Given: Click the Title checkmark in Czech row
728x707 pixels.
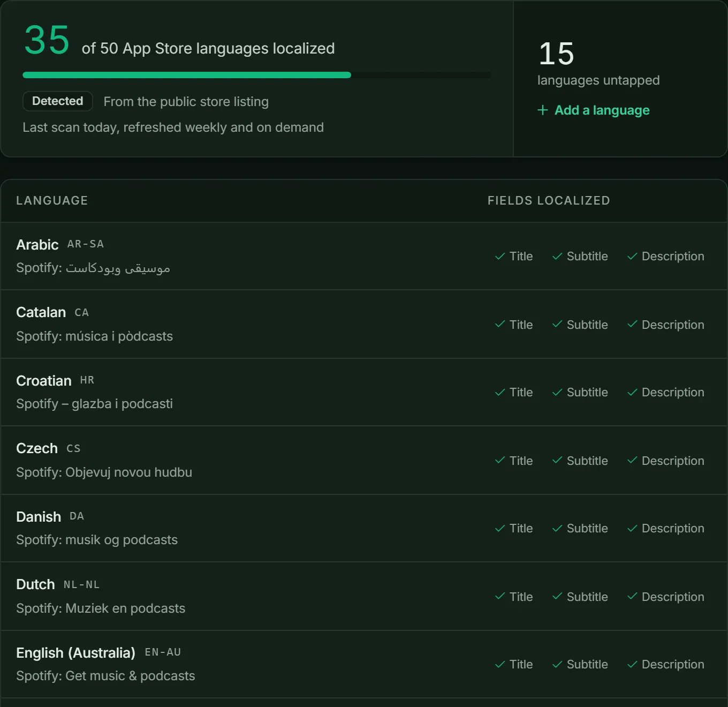Looking at the screenshot, I should [500, 461].
